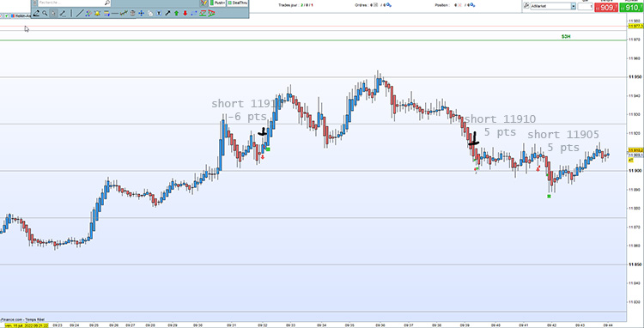
Task: Click the green plus add indicator icon
Action: [x=6, y=16]
